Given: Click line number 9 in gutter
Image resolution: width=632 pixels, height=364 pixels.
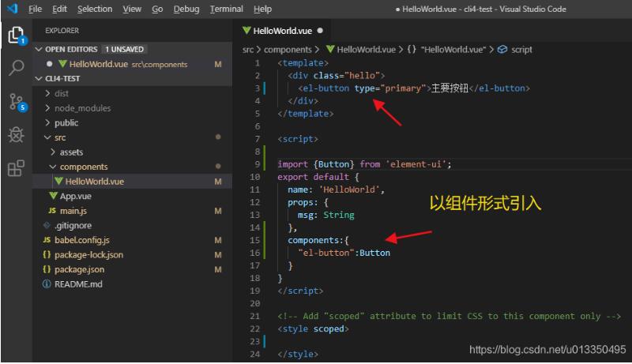Looking at the screenshot, I should point(258,164).
